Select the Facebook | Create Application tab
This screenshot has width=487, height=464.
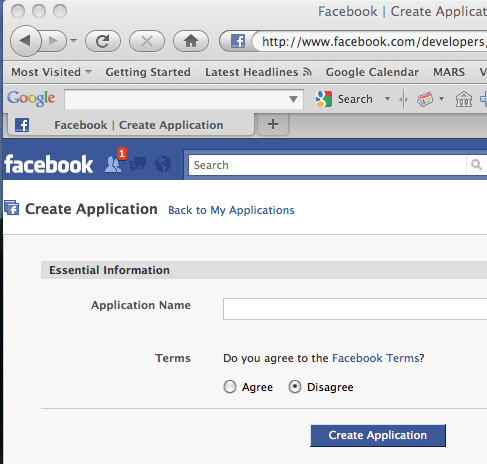(132, 125)
